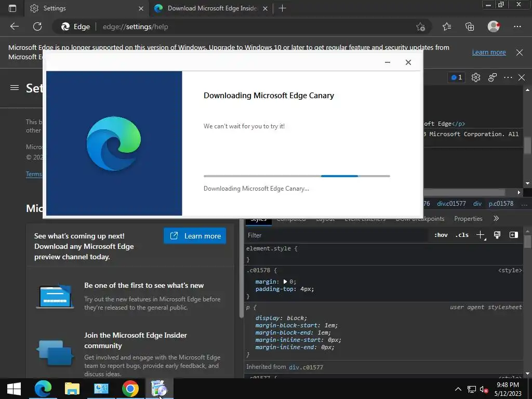The image size is (532, 399).
Task: Close the Edge Canary installer dialog
Action: pyautogui.click(x=408, y=62)
